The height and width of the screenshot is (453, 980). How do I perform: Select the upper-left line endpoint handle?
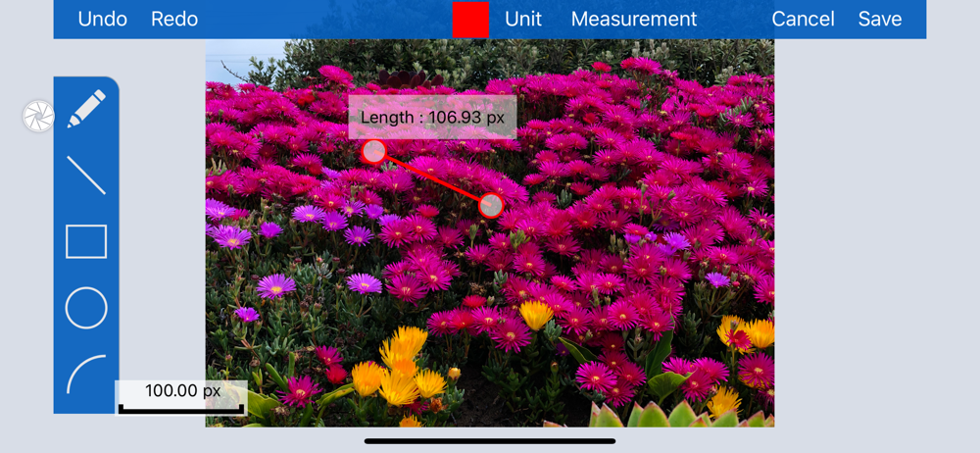pyautogui.click(x=374, y=151)
